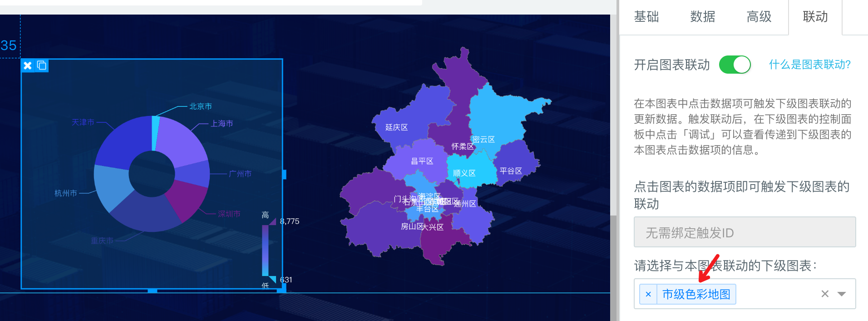Click the canvas vertical scrollbar thumb

613,267
